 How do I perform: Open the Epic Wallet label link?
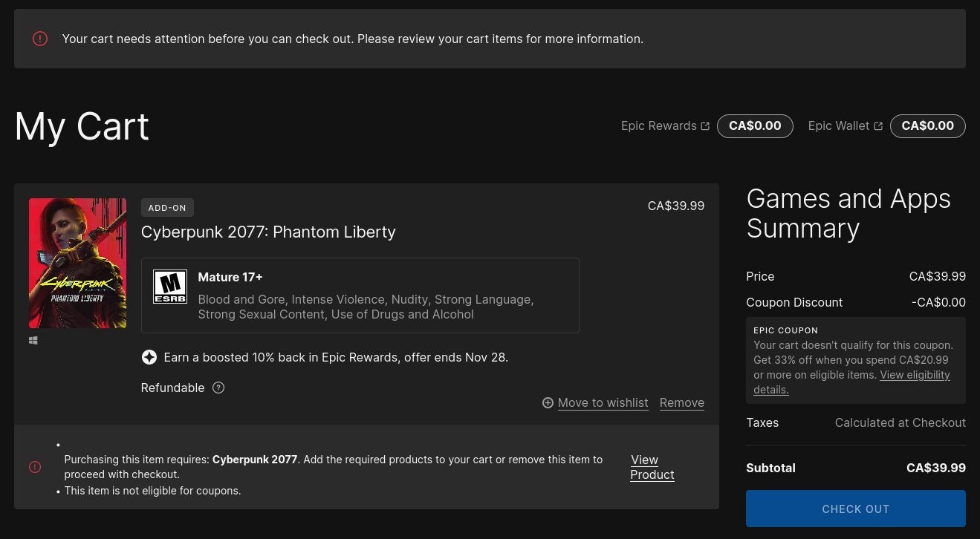click(x=838, y=126)
